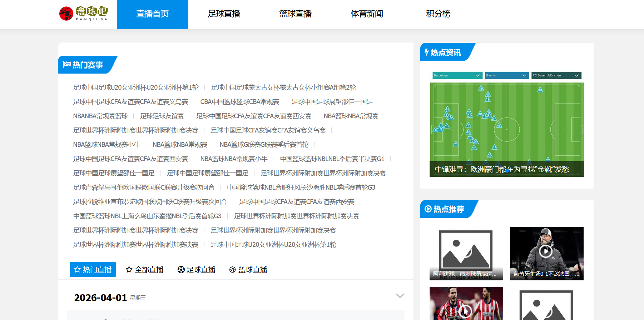Open CBA中国篮球篮球CBA常规赛 link
The height and width of the screenshot is (320, 644).
(240, 102)
